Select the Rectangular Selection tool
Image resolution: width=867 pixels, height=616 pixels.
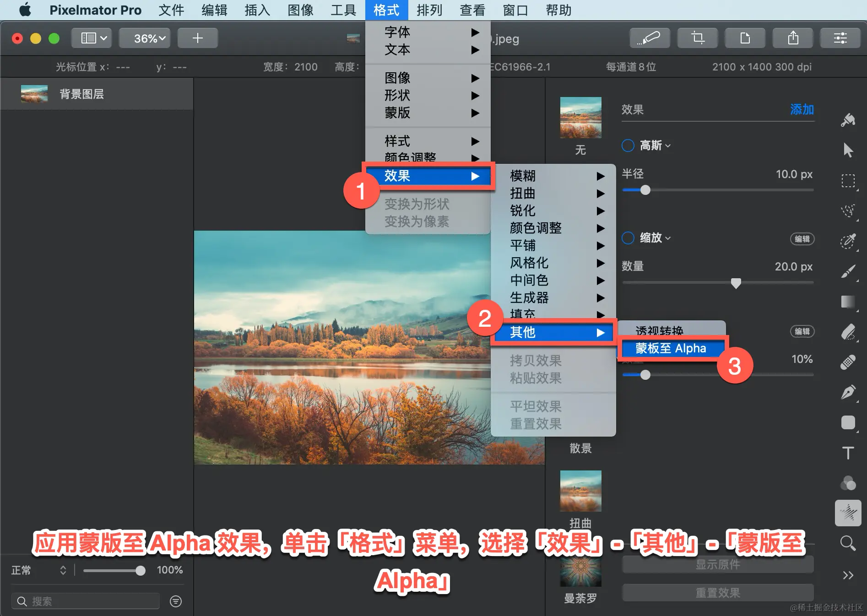[848, 181]
